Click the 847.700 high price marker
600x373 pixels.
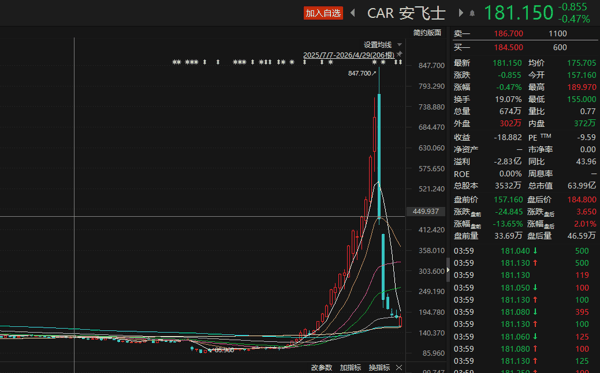coord(362,73)
